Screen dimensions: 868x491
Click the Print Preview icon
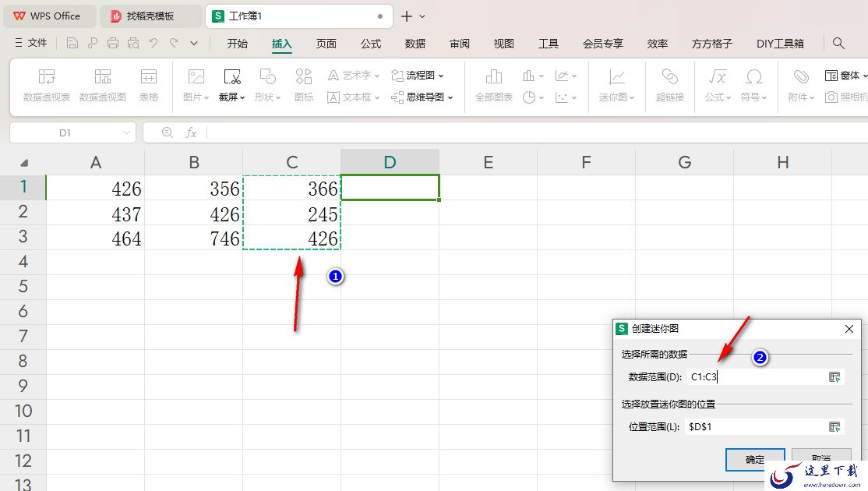tap(133, 43)
